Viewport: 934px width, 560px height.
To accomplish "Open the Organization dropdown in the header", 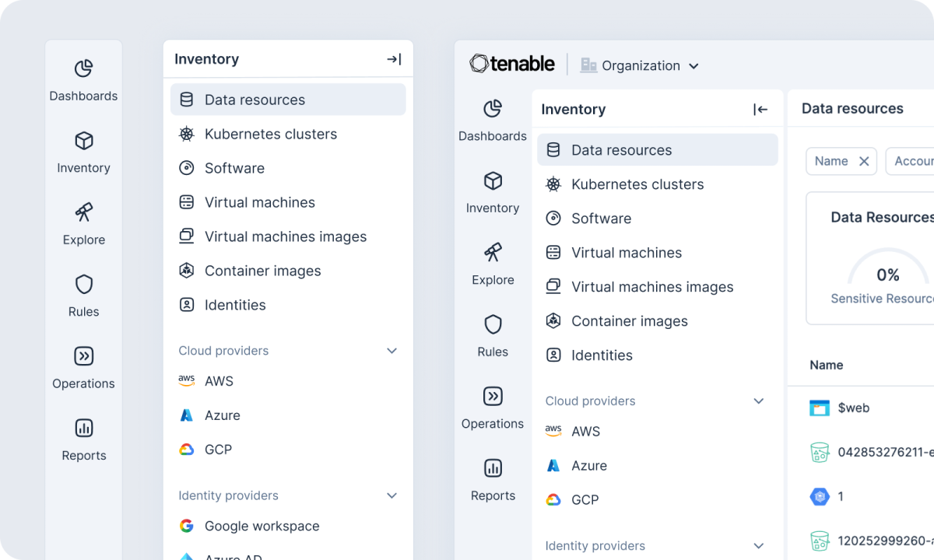I will click(x=640, y=65).
